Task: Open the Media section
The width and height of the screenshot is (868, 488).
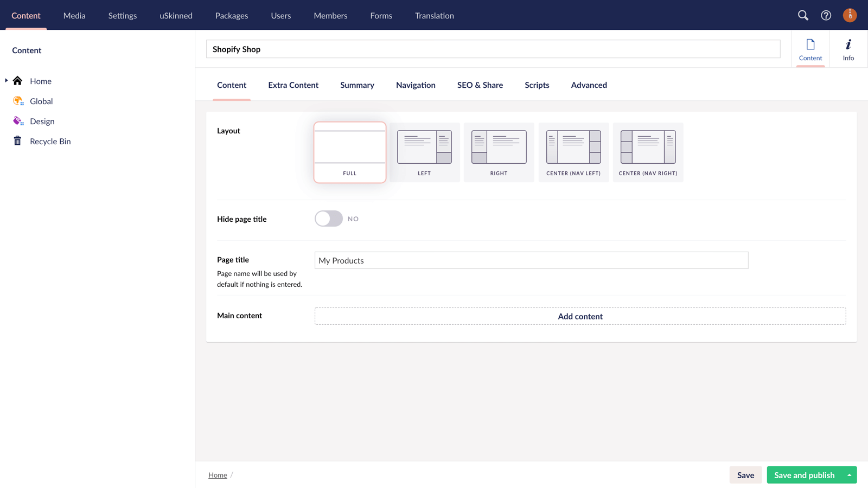Action: click(x=74, y=15)
